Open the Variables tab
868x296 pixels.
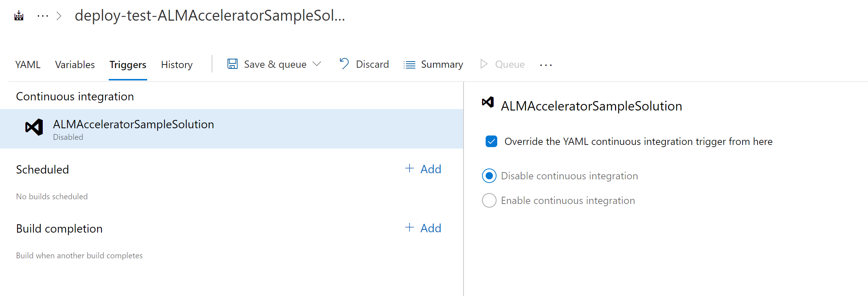click(x=75, y=64)
